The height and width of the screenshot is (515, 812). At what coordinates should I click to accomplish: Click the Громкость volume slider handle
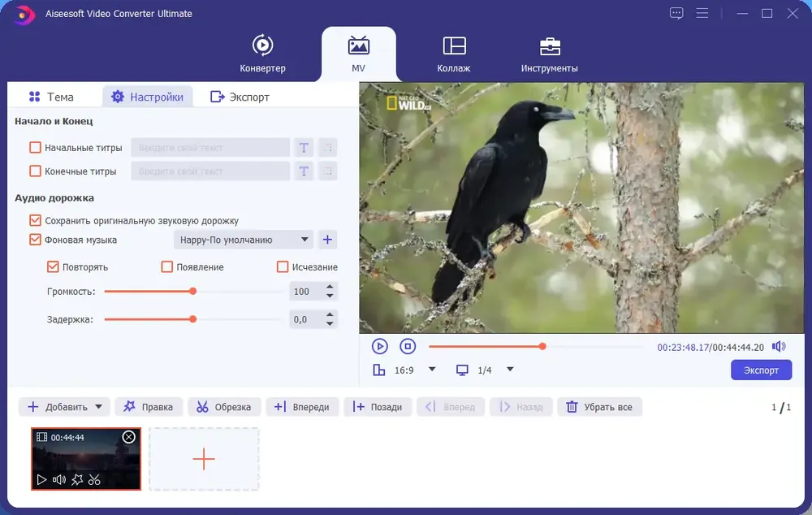[x=192, y=291]
